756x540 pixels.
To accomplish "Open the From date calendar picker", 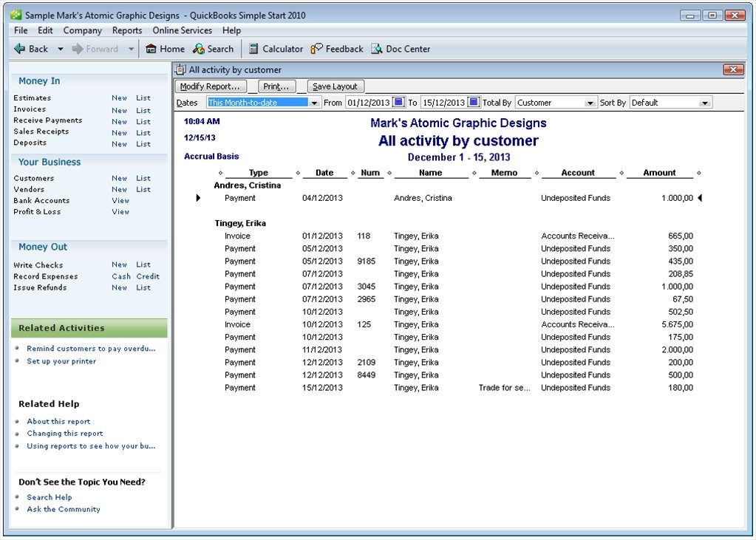I will (x=398, y=102).
